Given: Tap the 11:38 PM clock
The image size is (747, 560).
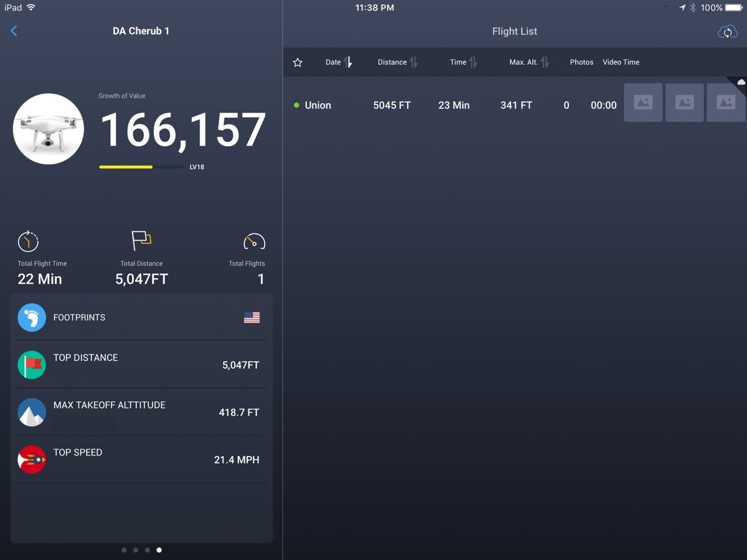Looking at the screenshot, I should tap(375, 7).
